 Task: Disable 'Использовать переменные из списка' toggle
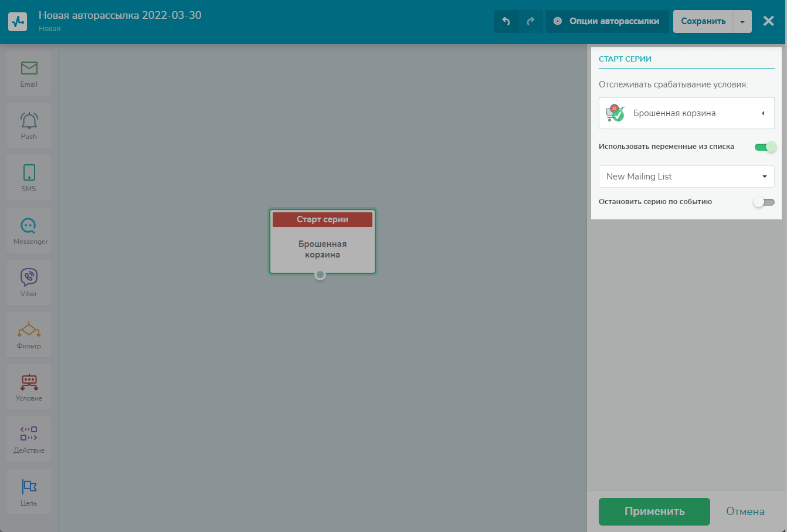coord(765,147)
